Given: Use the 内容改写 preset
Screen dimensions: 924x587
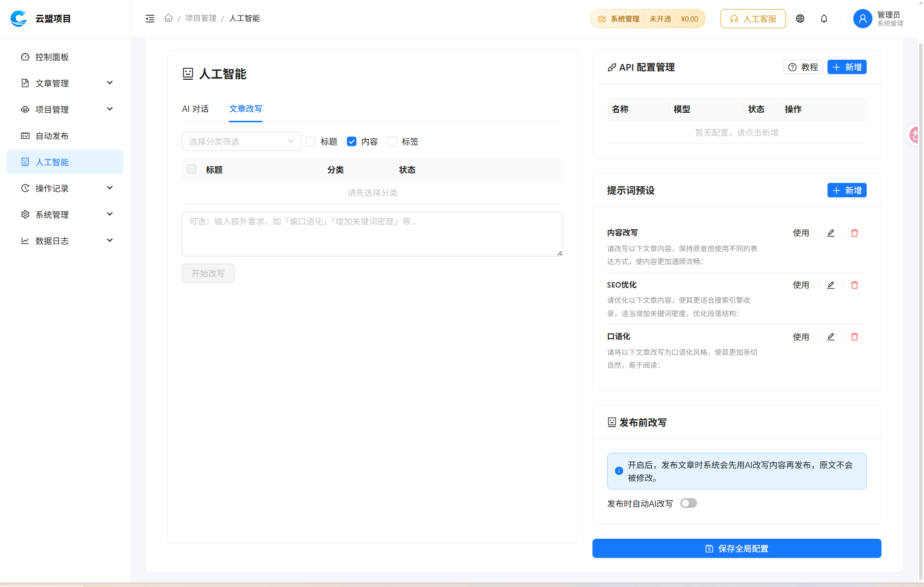Looking at the screenshot, I should point(801,233).
